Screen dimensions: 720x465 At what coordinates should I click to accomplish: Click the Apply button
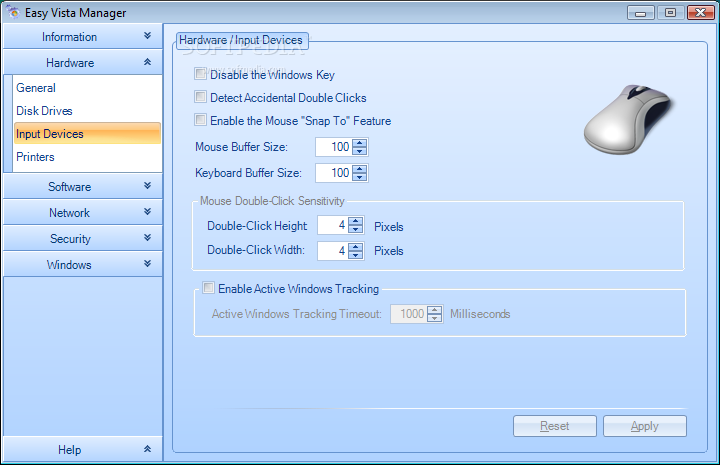(645, 426)
